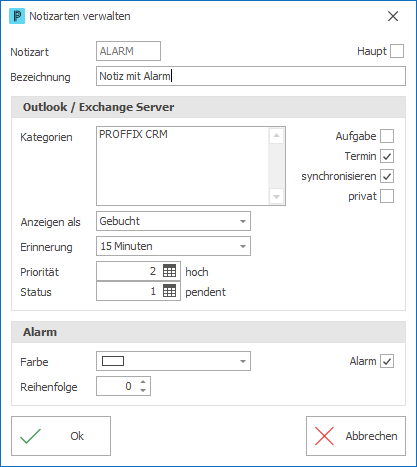417x467 pixels.
Task: Confirm with the Ok button
Action: pyautogui.click(x=61, y=436)
